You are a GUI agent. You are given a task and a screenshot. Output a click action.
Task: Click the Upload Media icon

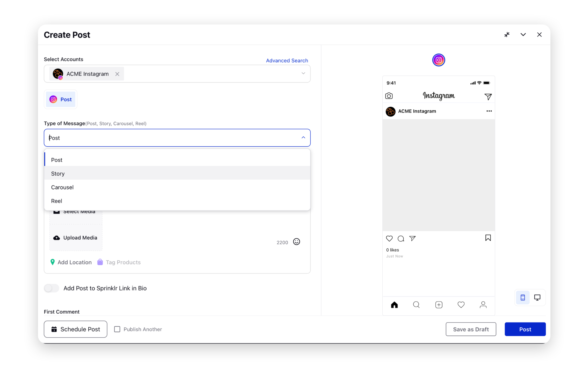click(57, 238)
